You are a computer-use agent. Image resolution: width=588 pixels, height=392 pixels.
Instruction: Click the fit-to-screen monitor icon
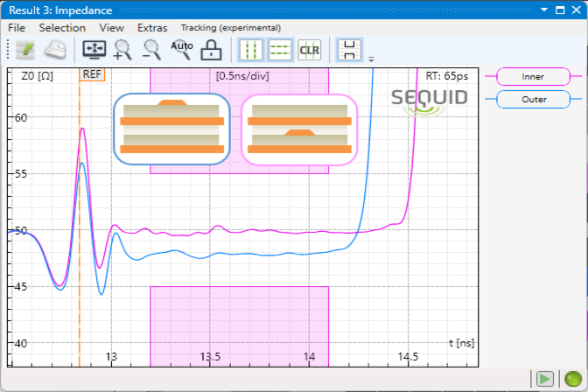93,50
